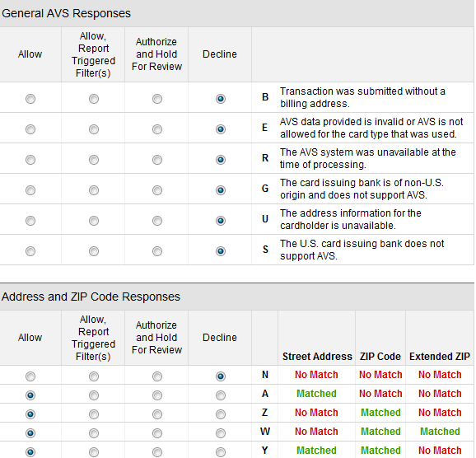Select Decline for response E
Viewport: 476px width, 458px height.
coord(221,129)
